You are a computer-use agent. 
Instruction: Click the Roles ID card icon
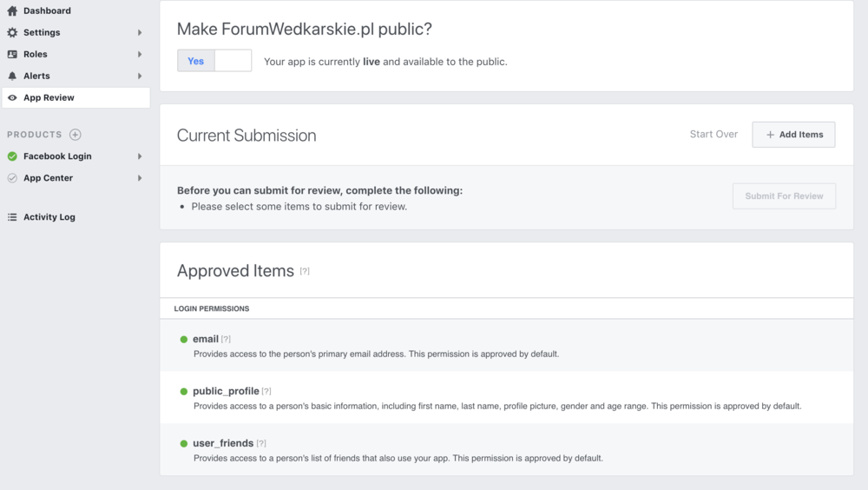click(x=12, y=54)
